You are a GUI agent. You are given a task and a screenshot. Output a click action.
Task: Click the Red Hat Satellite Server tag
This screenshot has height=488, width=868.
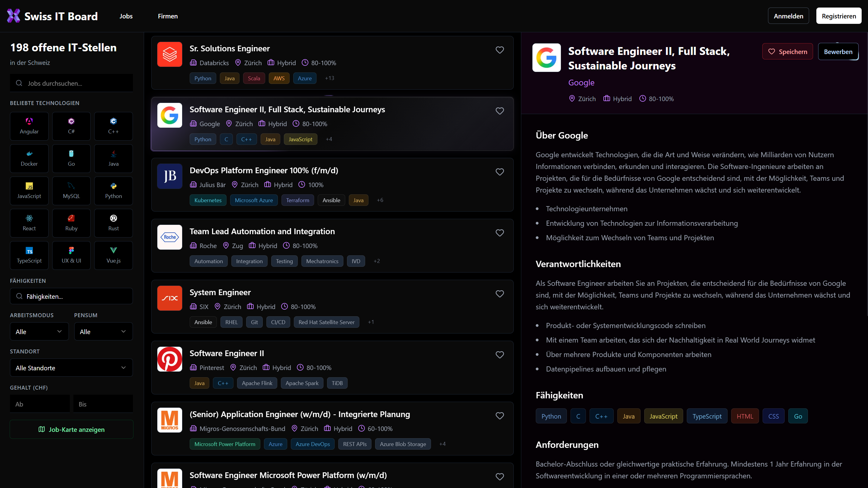[x=326, y=322]
